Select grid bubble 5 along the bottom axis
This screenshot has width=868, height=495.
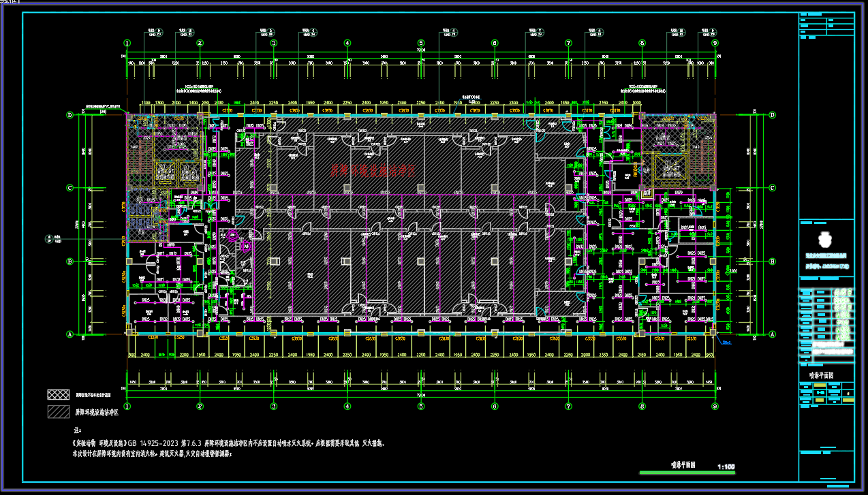[x=421, y=406]
